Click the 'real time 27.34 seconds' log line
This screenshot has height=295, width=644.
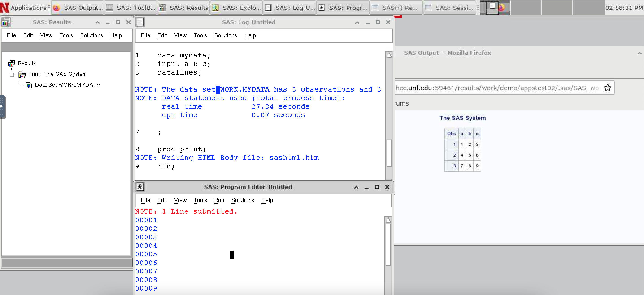click(235, 107)
